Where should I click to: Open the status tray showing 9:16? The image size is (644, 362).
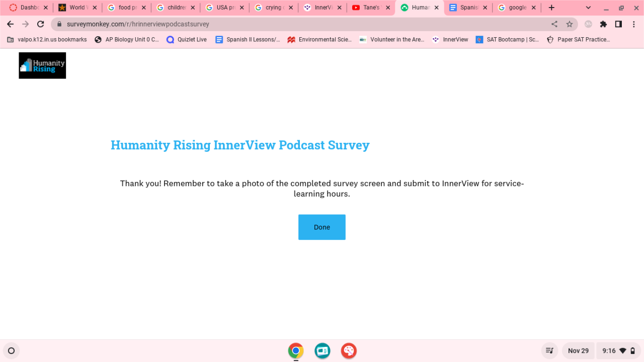tap(618, 351)
